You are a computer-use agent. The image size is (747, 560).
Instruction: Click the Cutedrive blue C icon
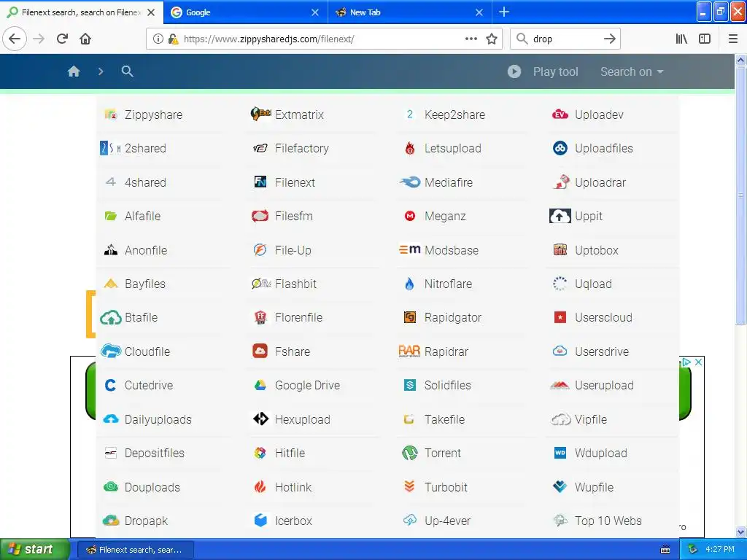[x=111, y=385]
